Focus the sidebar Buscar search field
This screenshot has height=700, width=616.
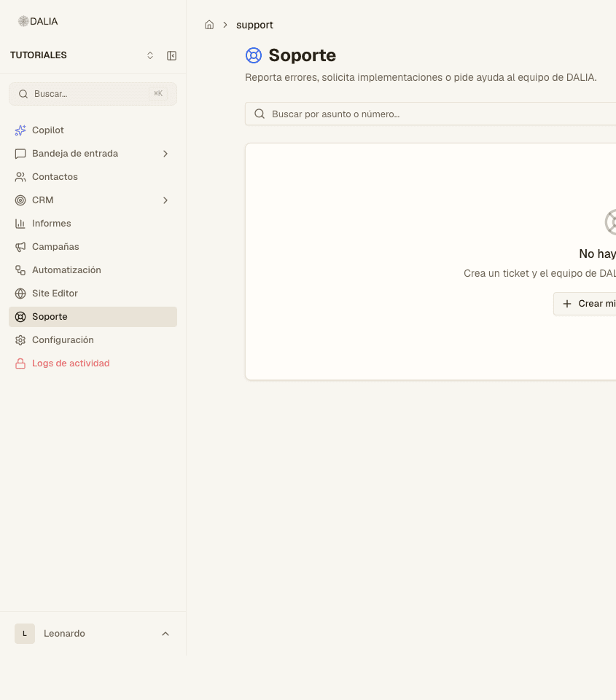point(93,94)
